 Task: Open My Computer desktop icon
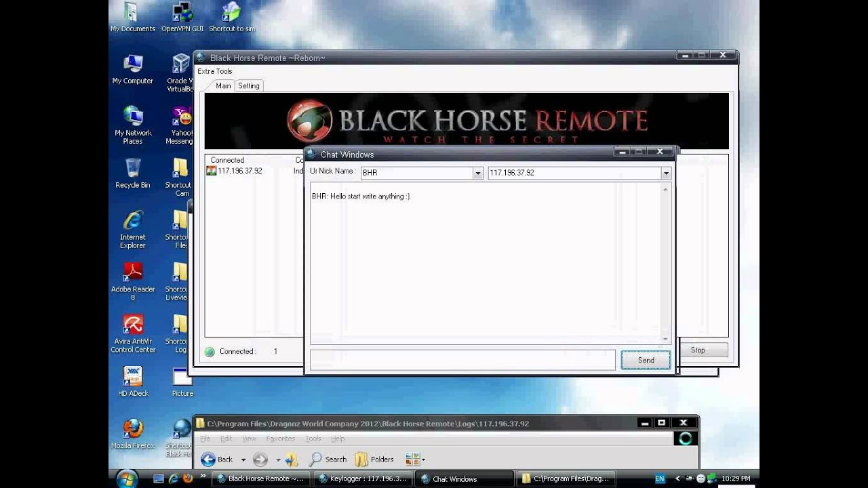tap(133, 69)
